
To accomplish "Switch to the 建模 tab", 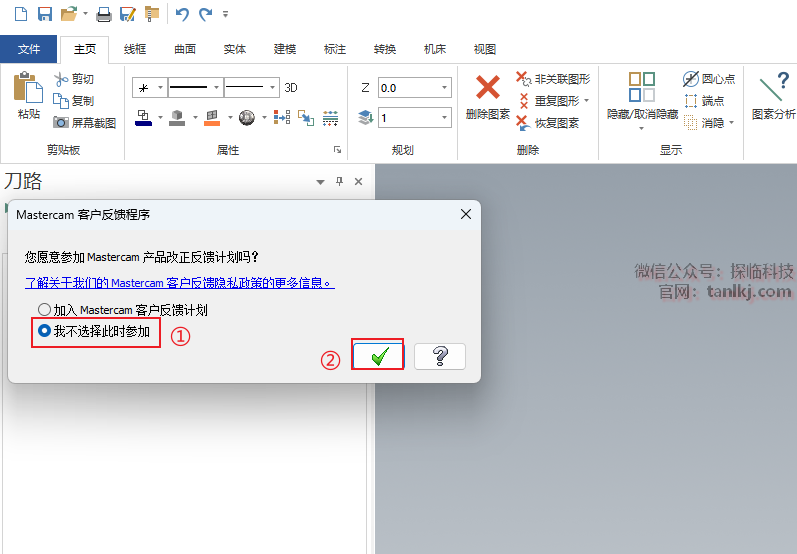I will pos(285,49).
